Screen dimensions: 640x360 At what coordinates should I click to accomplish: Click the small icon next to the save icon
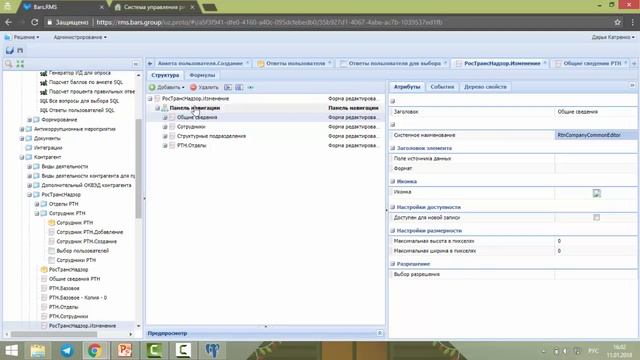coord(20,50)
